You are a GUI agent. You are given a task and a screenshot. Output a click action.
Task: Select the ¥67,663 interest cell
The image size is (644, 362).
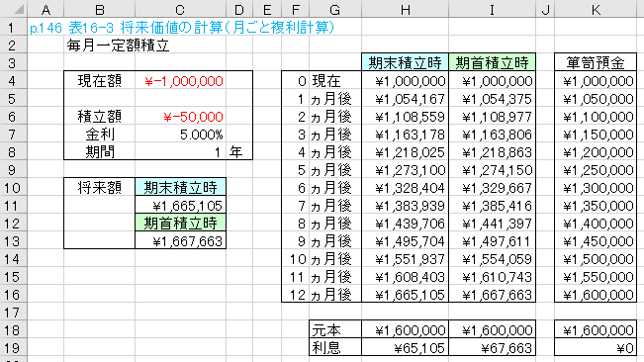pyautogui.click(x=492, y=347)
